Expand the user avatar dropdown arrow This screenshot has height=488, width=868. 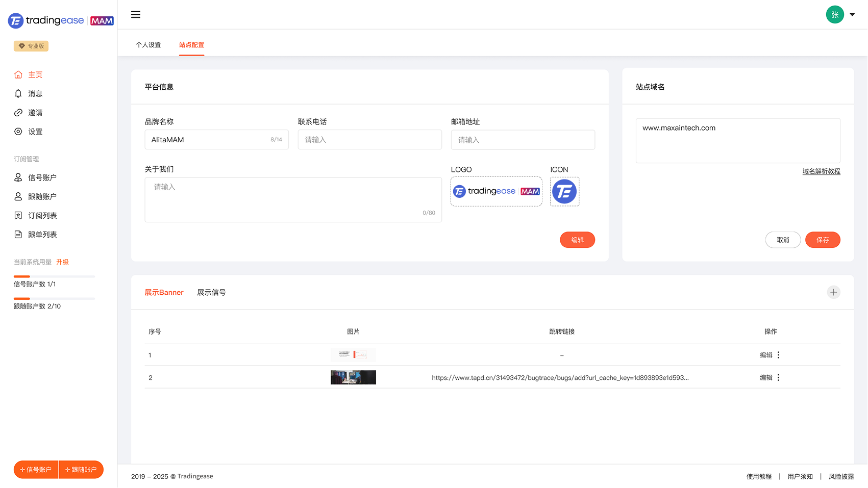(852, 15)
